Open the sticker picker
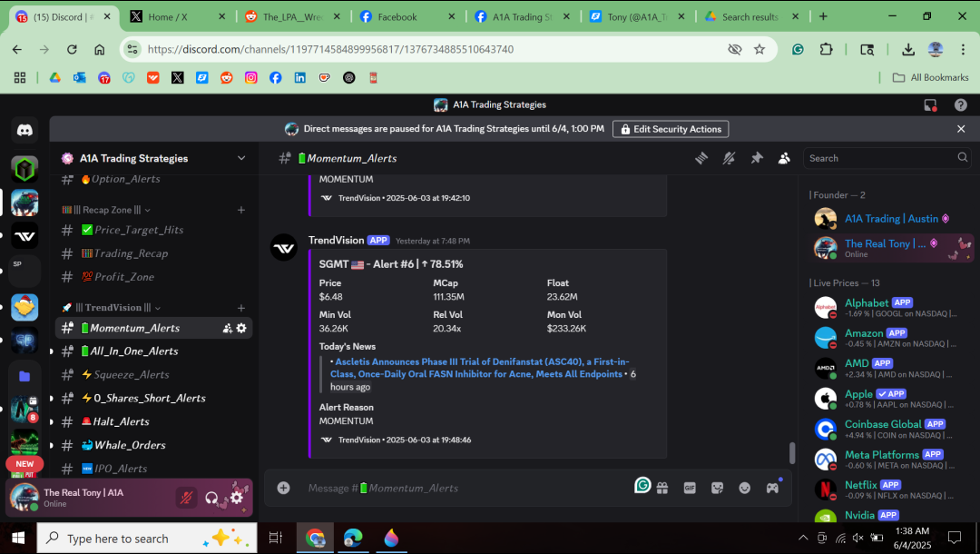 click(718, 488)
